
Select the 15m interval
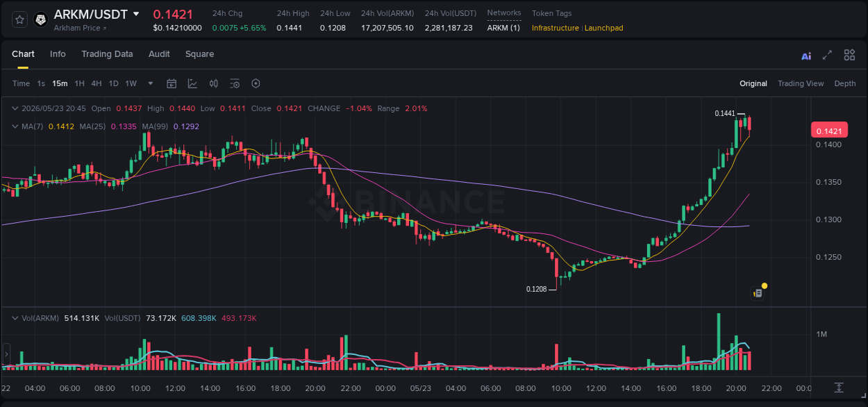(x=60, y=83)
